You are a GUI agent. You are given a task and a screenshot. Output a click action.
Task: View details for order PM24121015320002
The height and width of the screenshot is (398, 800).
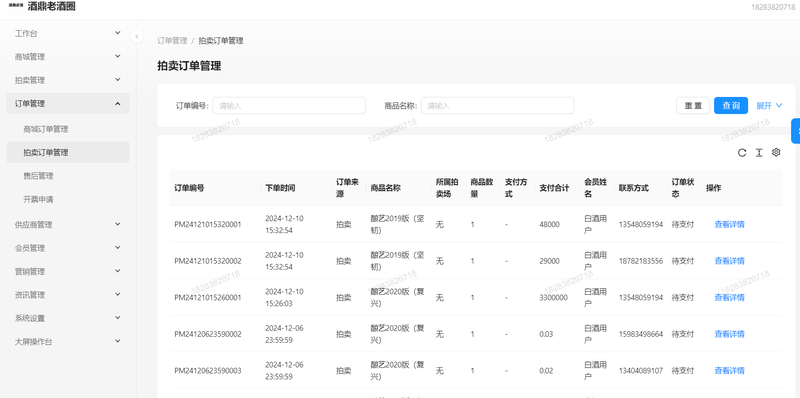click(729, 261)
